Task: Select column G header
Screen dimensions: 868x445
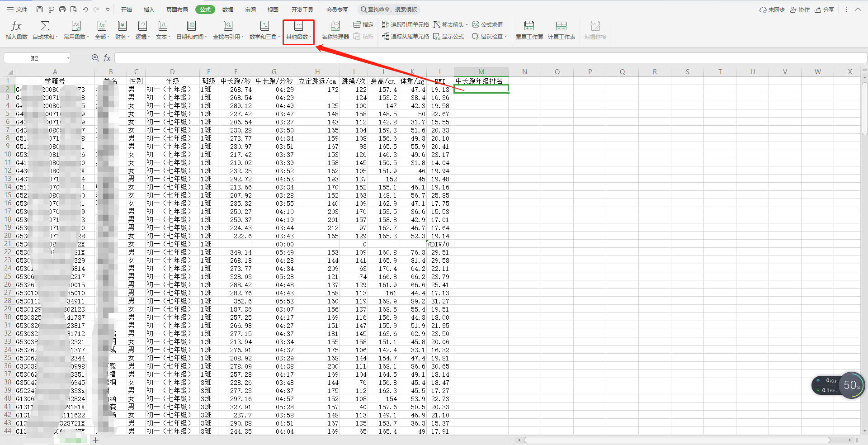Action: (x=274, y=71)
